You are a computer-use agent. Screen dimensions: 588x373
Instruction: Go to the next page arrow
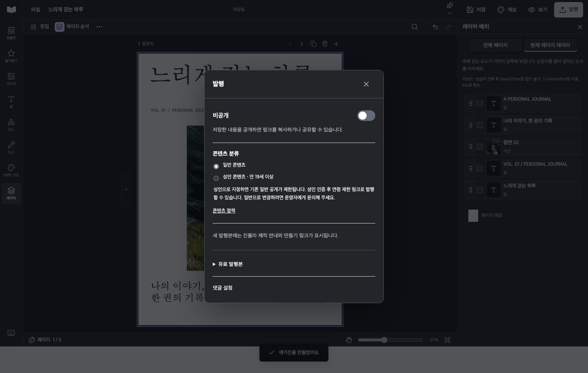[x=302, y=44]
